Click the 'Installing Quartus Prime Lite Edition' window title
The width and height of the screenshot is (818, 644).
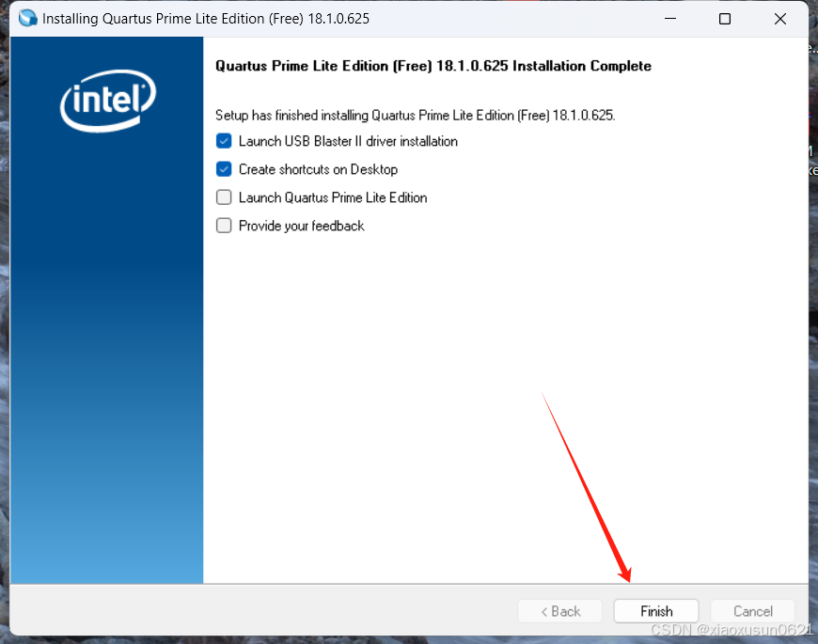tap(206, 19)
